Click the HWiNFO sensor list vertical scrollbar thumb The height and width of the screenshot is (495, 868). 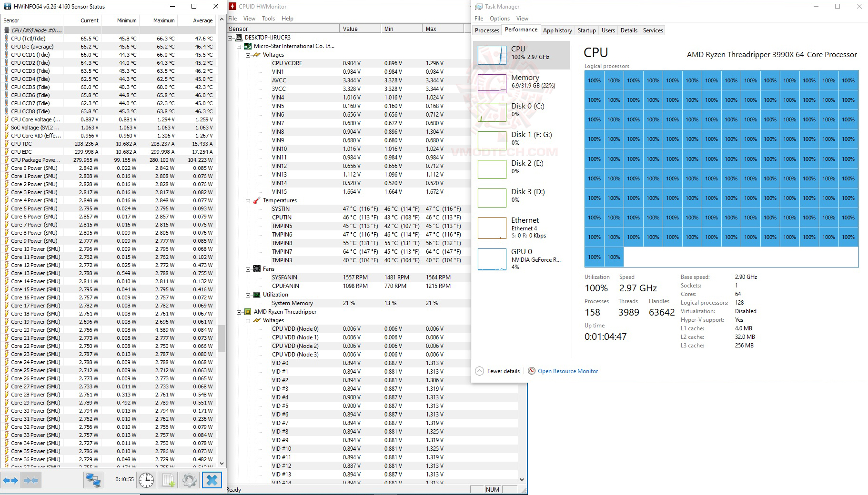(x=222, y=338)
